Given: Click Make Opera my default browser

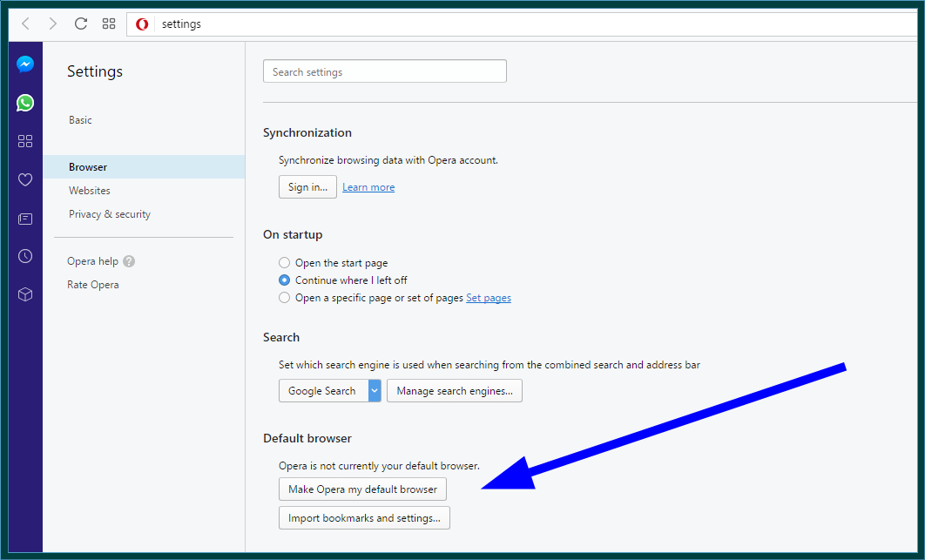Looking at the screenshot, I should pyautogui.click(x=363, y=489).
